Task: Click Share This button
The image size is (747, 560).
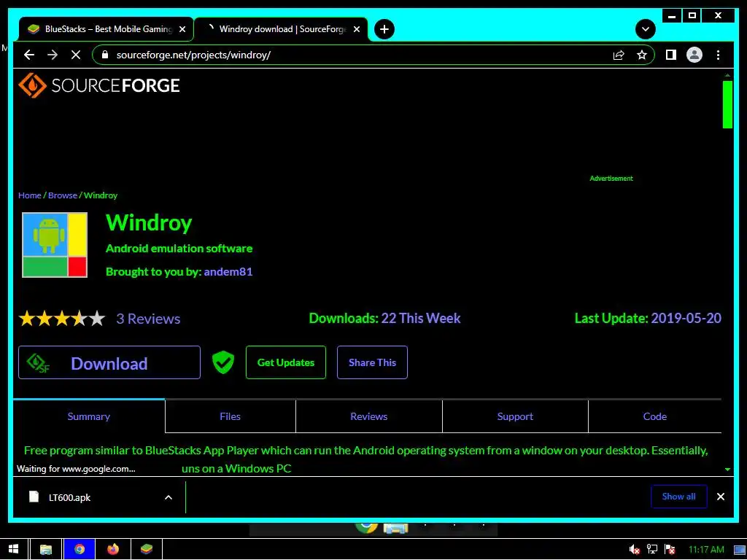Action: coord(372,362)
